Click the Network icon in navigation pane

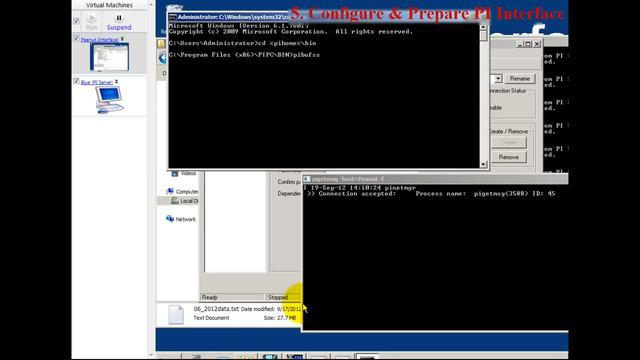[170, 219]
